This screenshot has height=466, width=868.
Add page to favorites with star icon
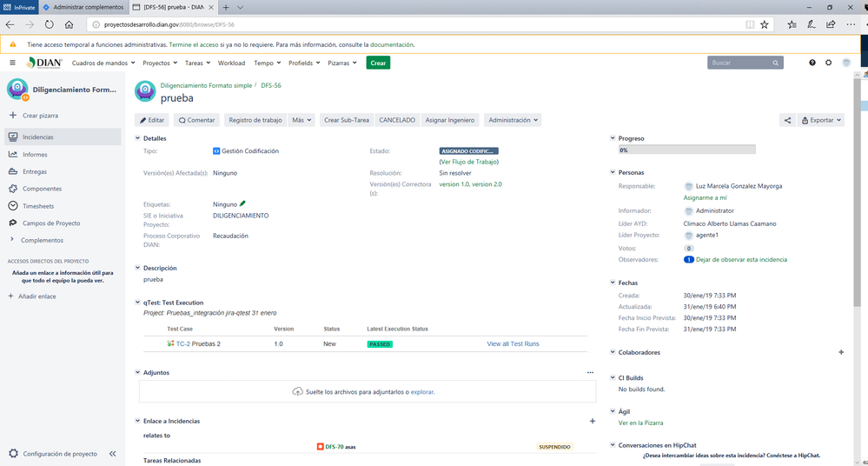point(765,24)
